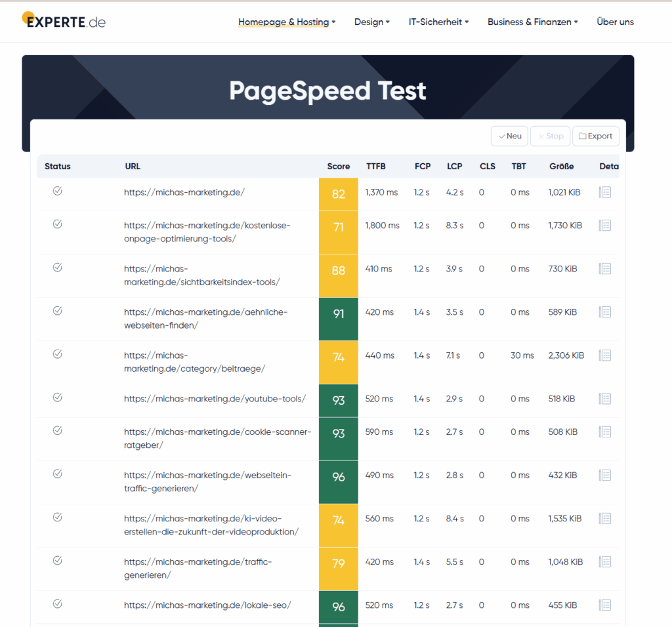Sort by Größe column header

coord(562,166)
